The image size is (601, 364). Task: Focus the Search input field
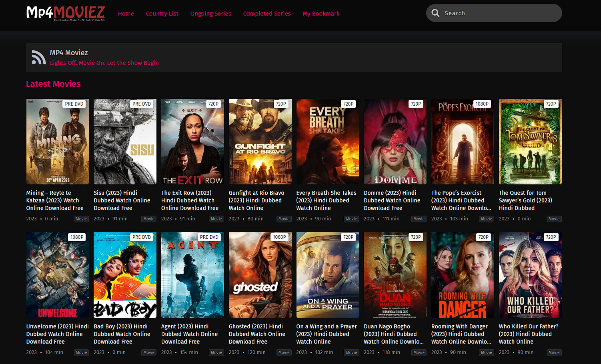(494, 13)
